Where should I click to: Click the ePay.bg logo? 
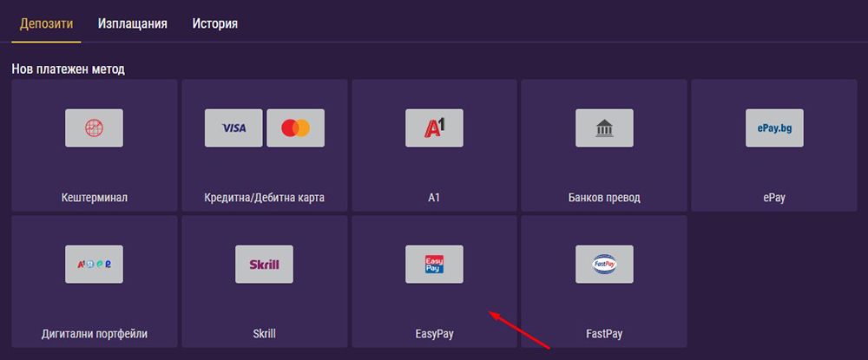click(774, 128)
